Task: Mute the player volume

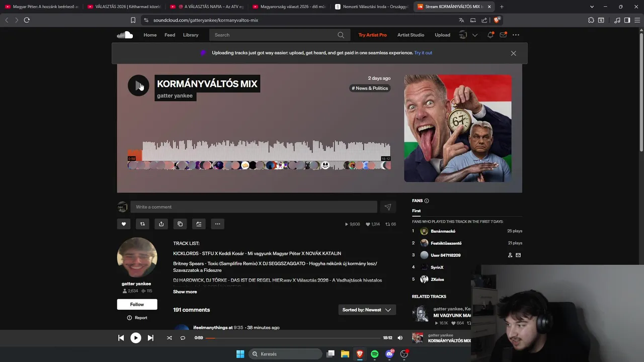Action: (x=400, y=338)
